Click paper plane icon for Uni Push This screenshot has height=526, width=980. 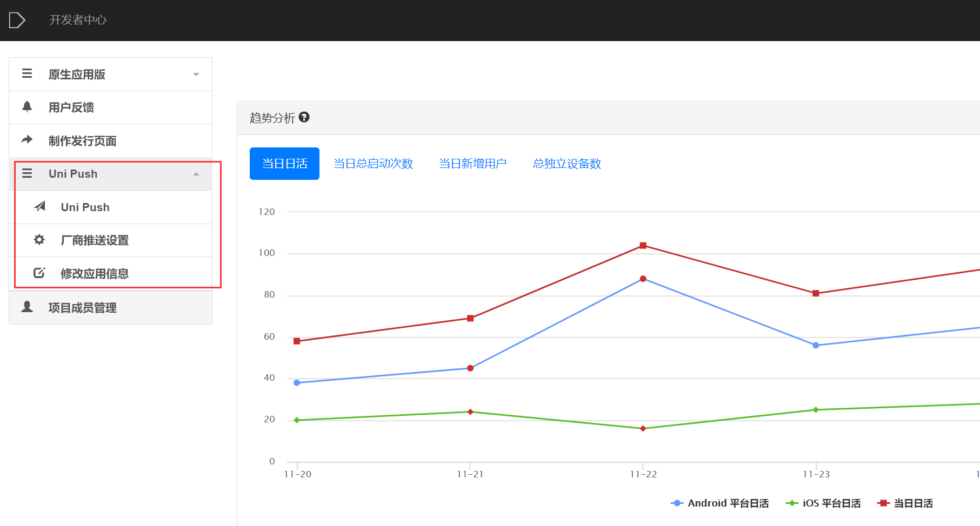point(40,206)
